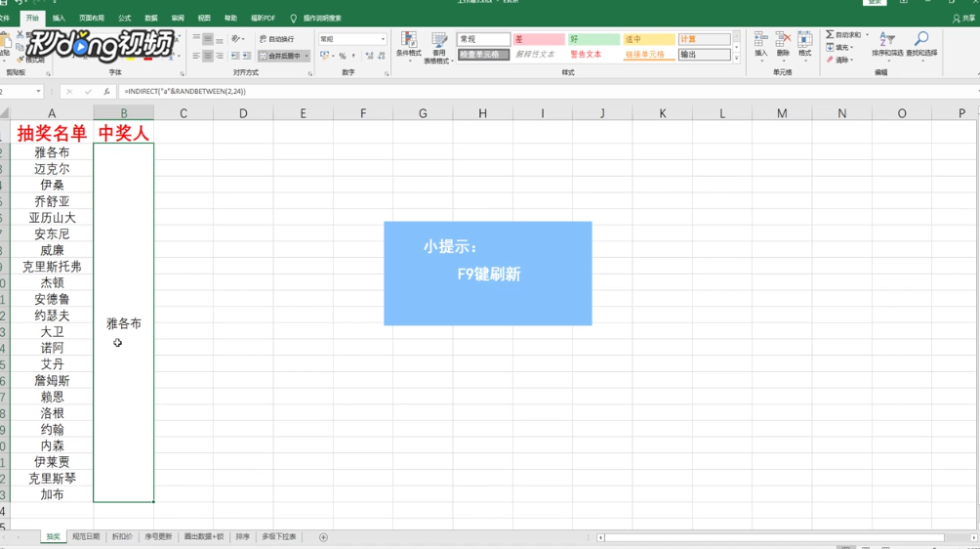Select column D header
The width and height of the screenshot is (980, 549).
tap(243, 113)
